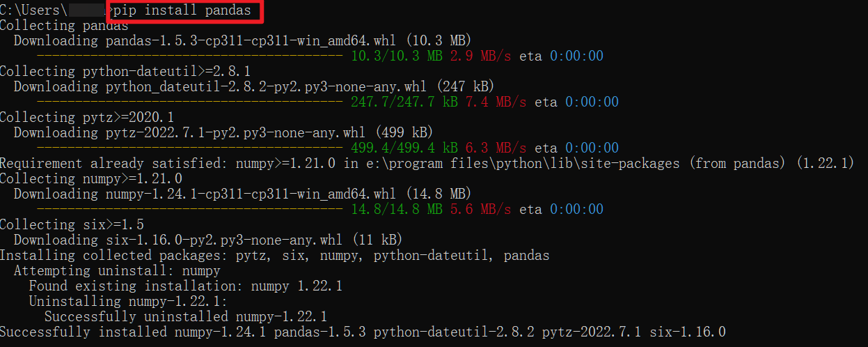Click the Requirement already satisfied numpy line
868x347 pixels.
[427, 164]
